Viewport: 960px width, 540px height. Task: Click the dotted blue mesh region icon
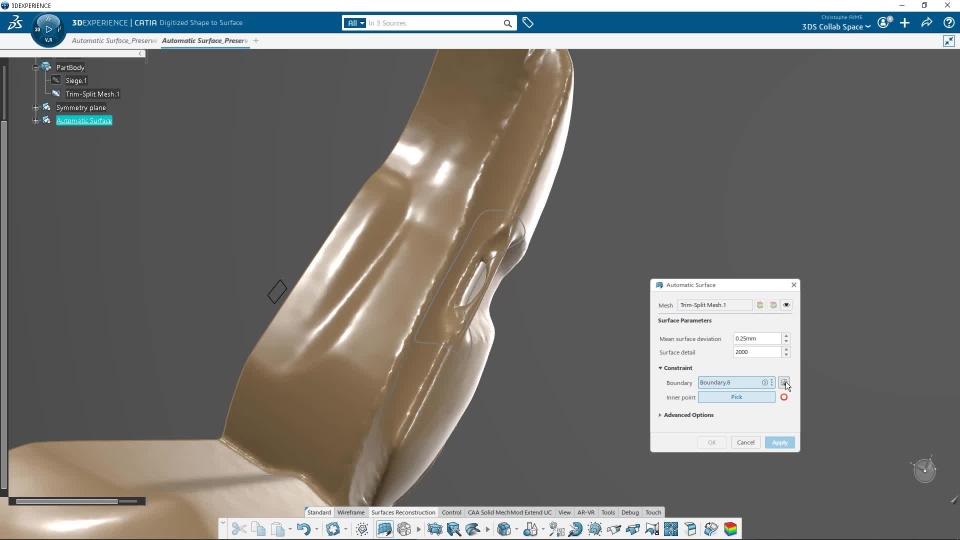coord(594,529)
